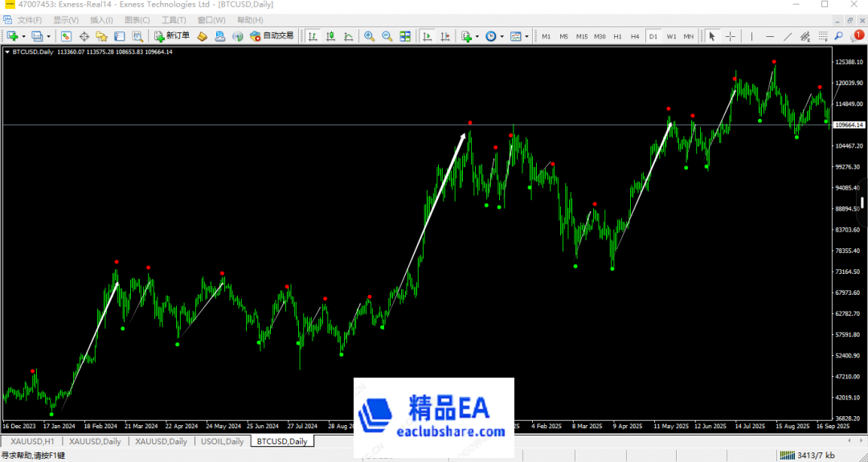The image size is (868, 462).
Task: Open the 图表(C) menu
Action: click(137, 20)
